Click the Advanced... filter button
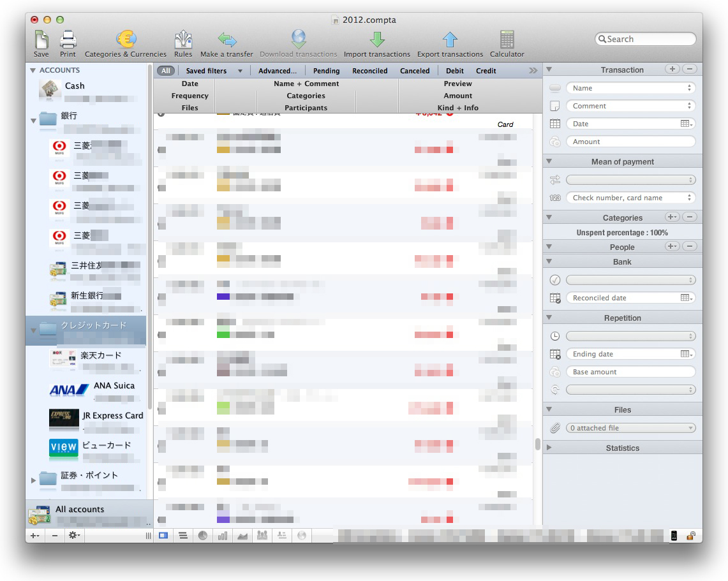Viewport: 728px width, 581px height. tap(278, 71)
